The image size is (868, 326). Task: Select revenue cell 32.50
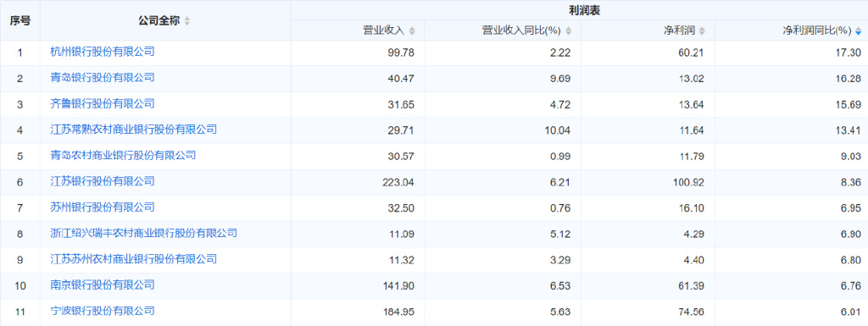pos(400,207)
